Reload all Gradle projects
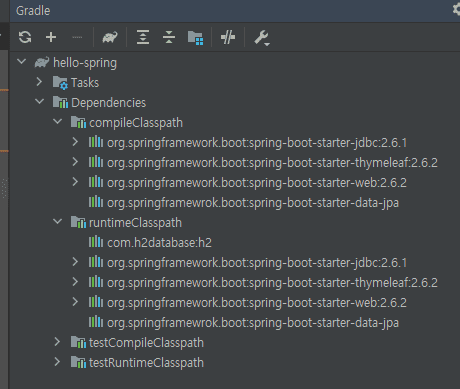Viewport: 460px width, 389px height. [25, 37]
